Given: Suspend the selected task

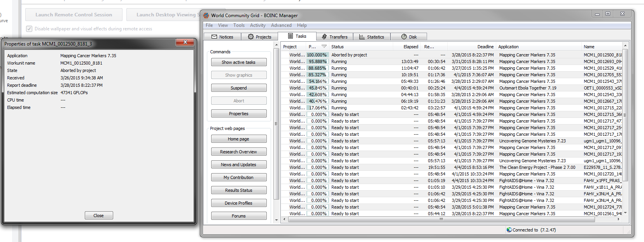Looking at the screenshot, I should pos(239,88).
